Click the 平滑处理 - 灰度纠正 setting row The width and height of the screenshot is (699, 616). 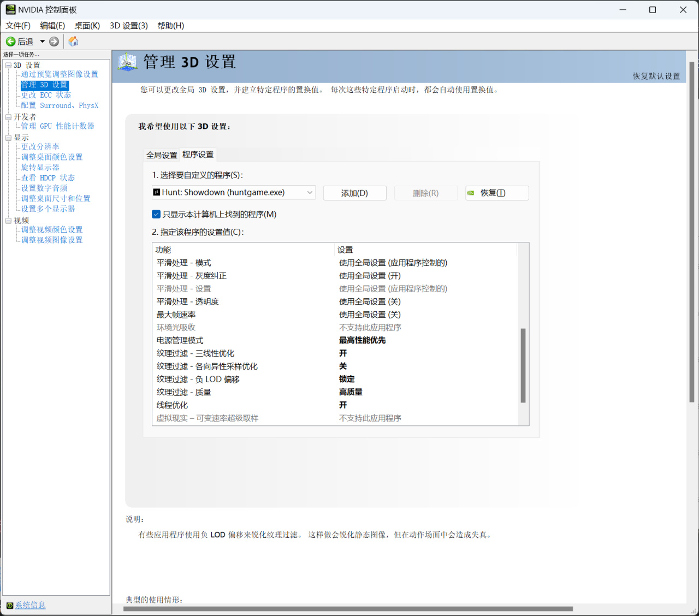(x=335, y=276)
